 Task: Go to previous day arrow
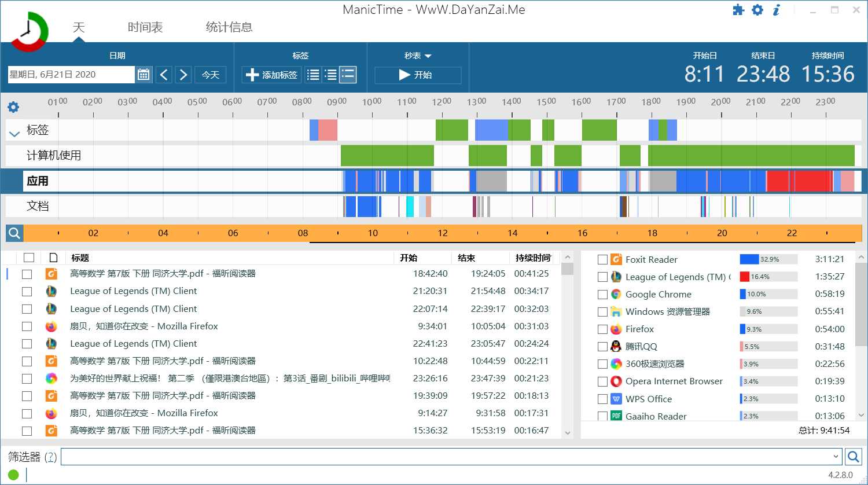[x=164, y=75]
